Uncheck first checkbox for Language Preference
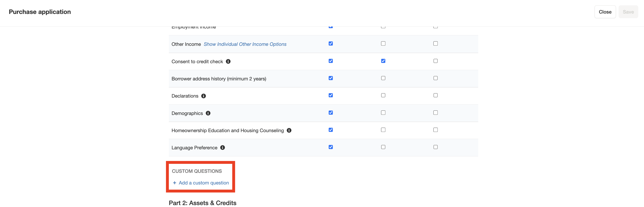Viewport: 644px width, 207px height. 331,147
